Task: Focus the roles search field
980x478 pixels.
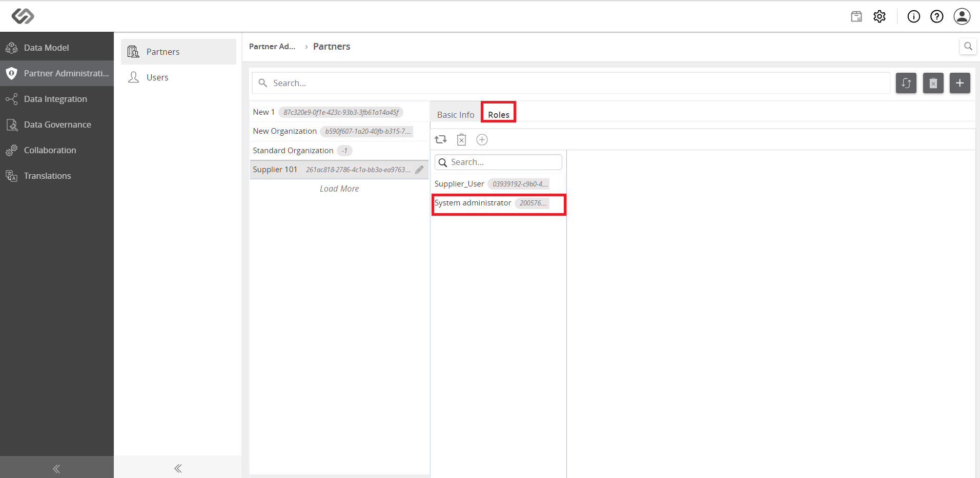Action: [498, 162]
